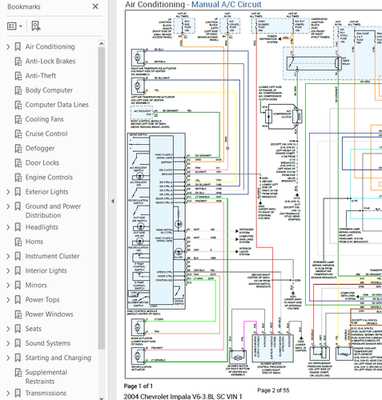Image resolution: width=382 pixels, height=400 pixels.
Task: Select the Cruise Control bookmark
Action: (x=46, y=134)
